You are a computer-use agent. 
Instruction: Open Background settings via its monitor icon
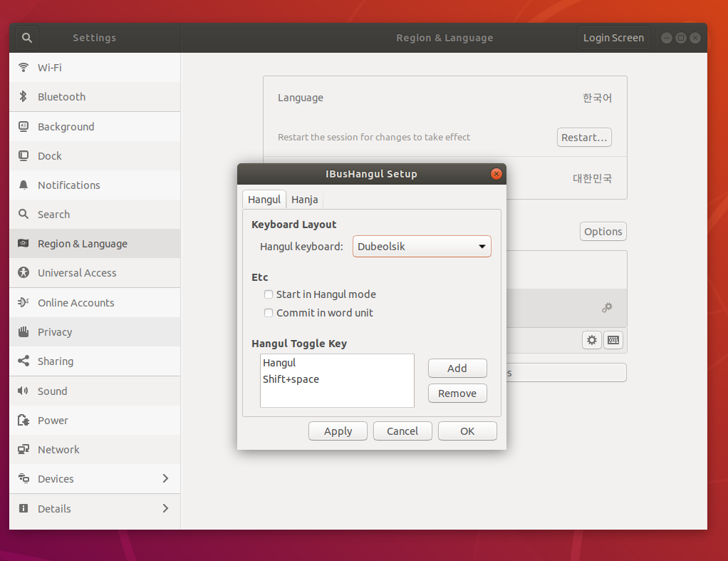24,126
